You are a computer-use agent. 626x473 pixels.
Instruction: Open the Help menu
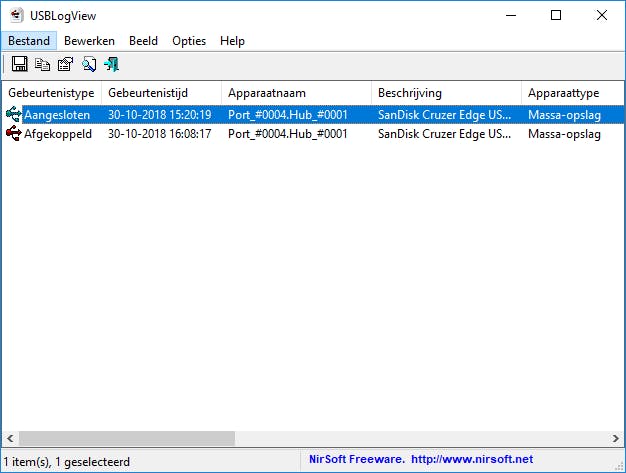pyautogui.click(x=232, y=41)
